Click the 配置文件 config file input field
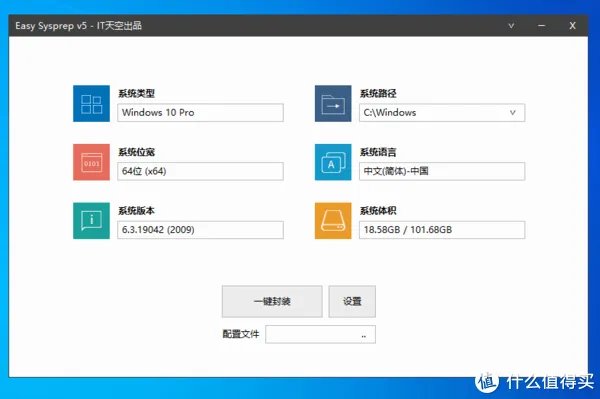The image size is (600, 399). [321, 334]
